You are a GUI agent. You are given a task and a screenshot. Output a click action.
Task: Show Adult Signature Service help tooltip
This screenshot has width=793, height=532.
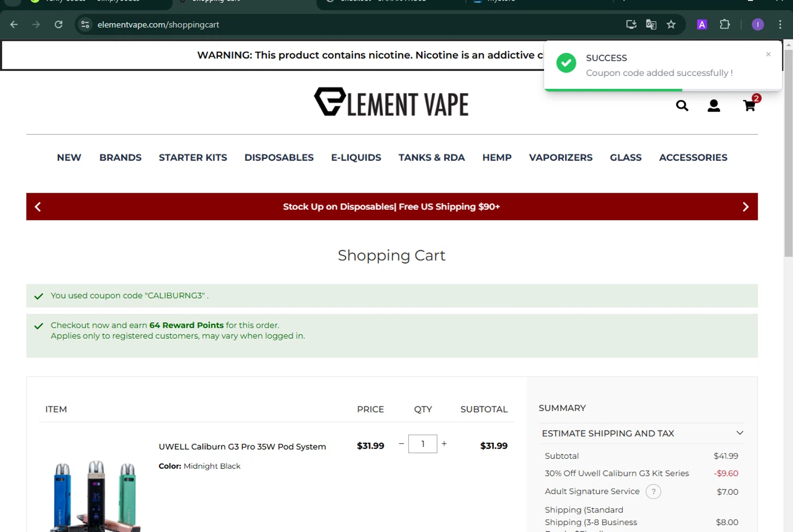click(653, 492)
